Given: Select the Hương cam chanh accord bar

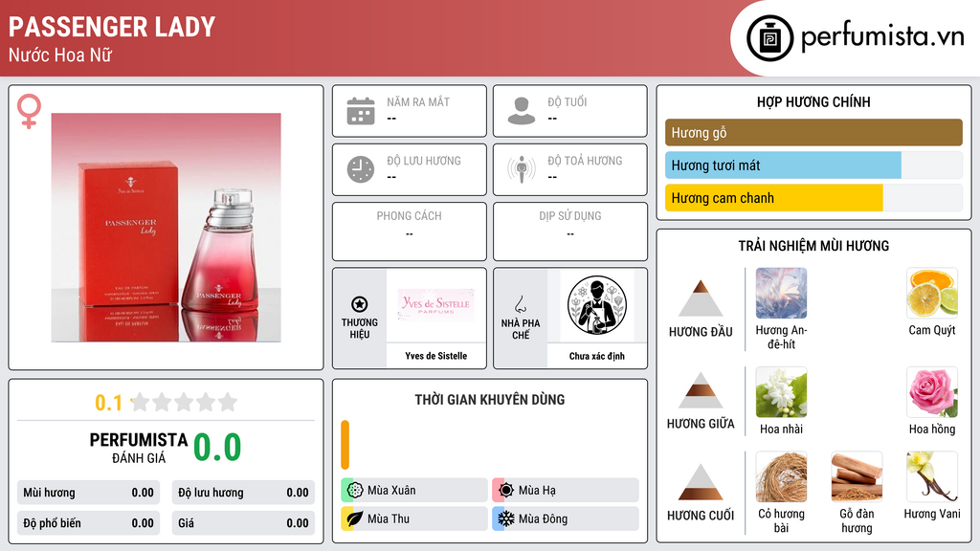Looking at the screenshot, I should point(813,198).
